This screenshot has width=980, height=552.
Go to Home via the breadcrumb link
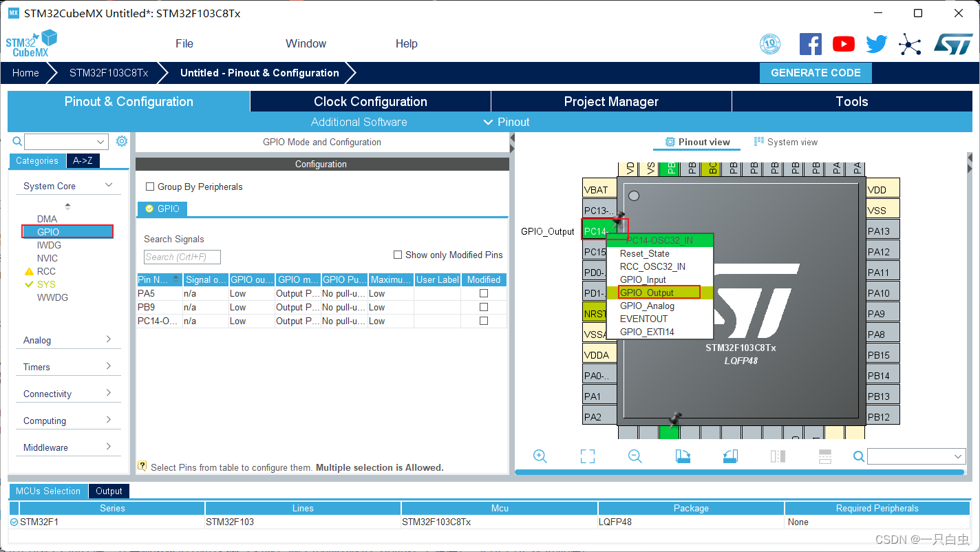pyautogui.click(x=25, y=72)
